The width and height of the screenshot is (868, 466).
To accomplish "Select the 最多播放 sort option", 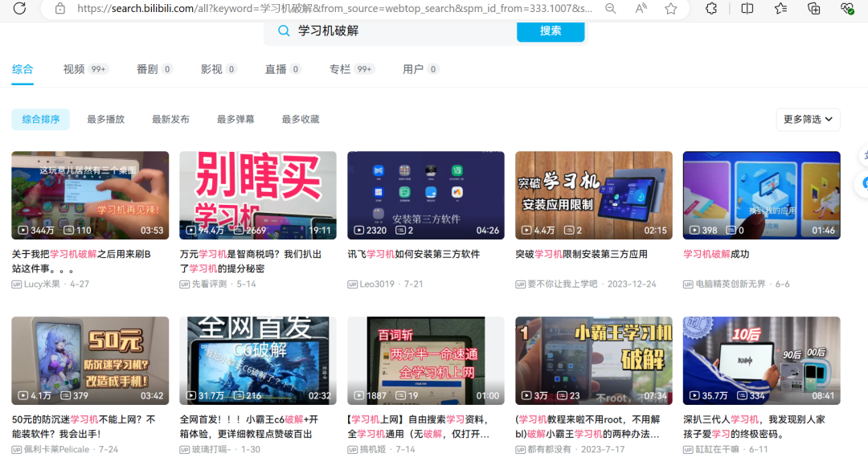I will (x=106, y=119).
